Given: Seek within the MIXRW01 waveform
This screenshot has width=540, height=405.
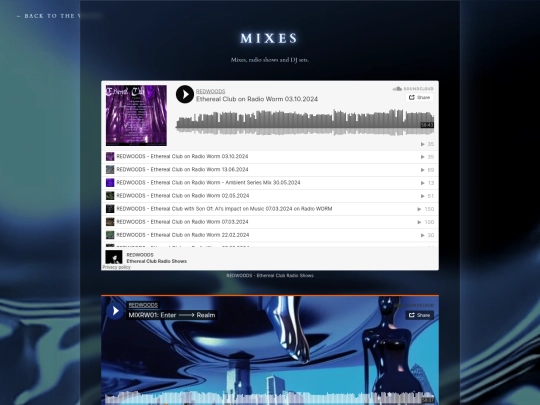Looking at the screenshot, I should (x=269, y=398).
